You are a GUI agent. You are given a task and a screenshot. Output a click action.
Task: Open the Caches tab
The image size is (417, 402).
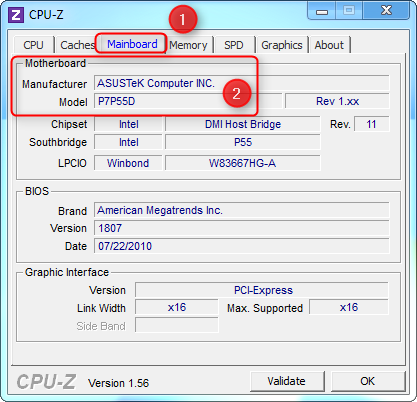coord(77,45)
